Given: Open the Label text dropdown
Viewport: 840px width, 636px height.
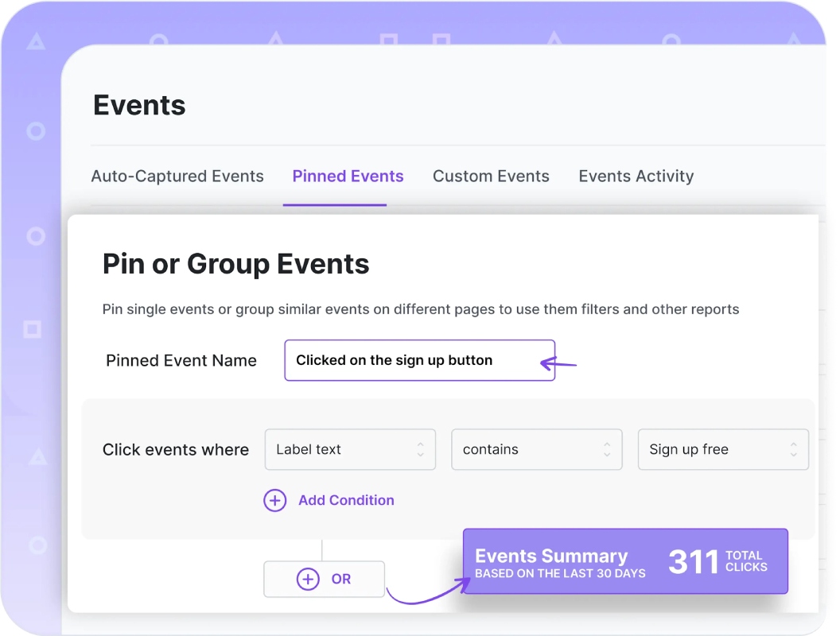Looking at the screenshot, I should tap(350, 449).
